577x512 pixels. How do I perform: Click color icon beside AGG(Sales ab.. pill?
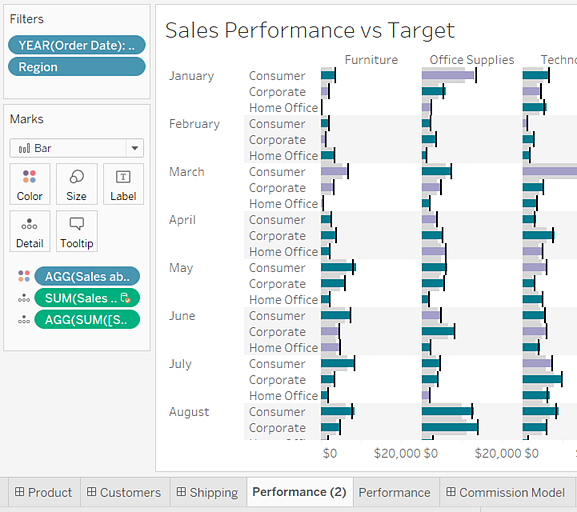coord(24,276)
